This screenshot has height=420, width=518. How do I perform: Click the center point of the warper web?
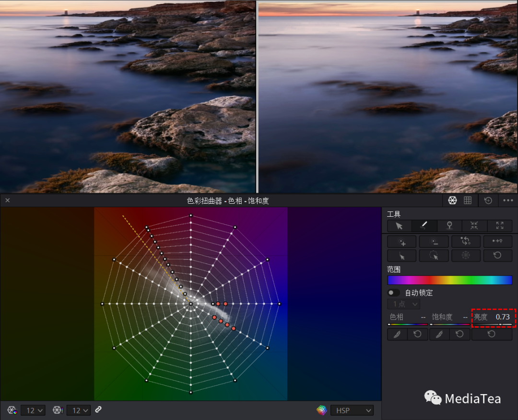tap(190, 304)
